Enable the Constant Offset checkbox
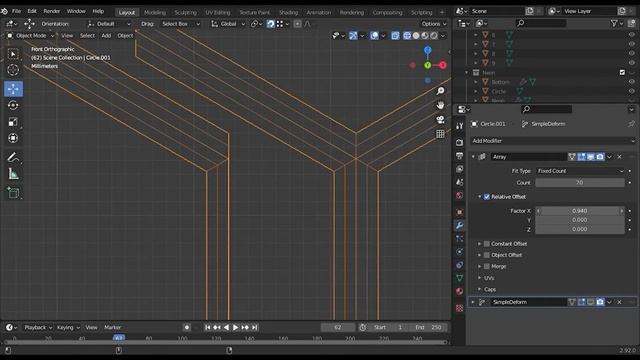Screen dimensions: 640x360 click(x=487, y=244)
